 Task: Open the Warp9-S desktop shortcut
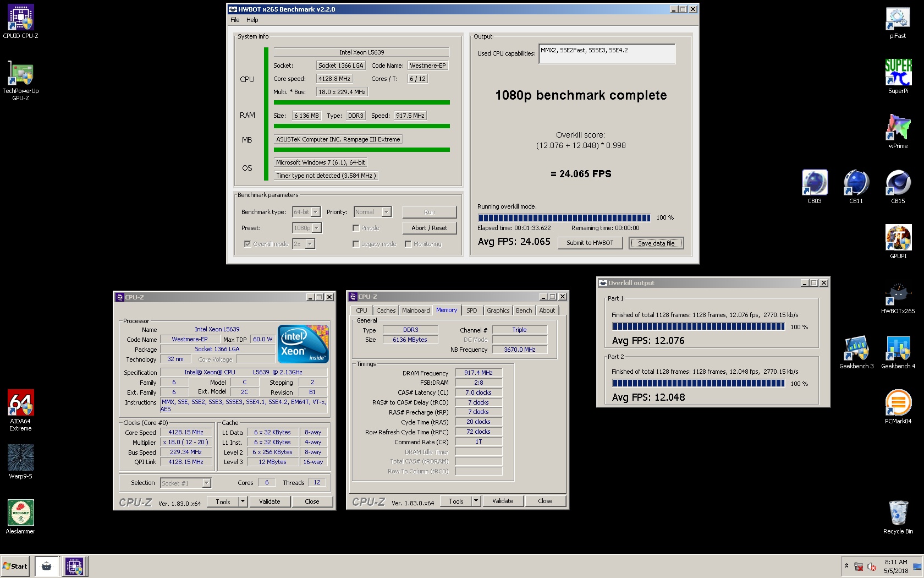coord(20,462)
